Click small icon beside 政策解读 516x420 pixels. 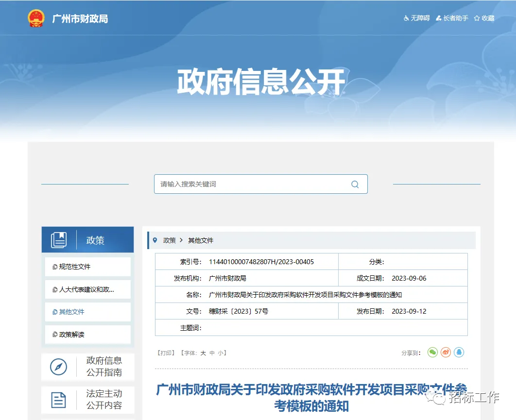tap(55, 335)
